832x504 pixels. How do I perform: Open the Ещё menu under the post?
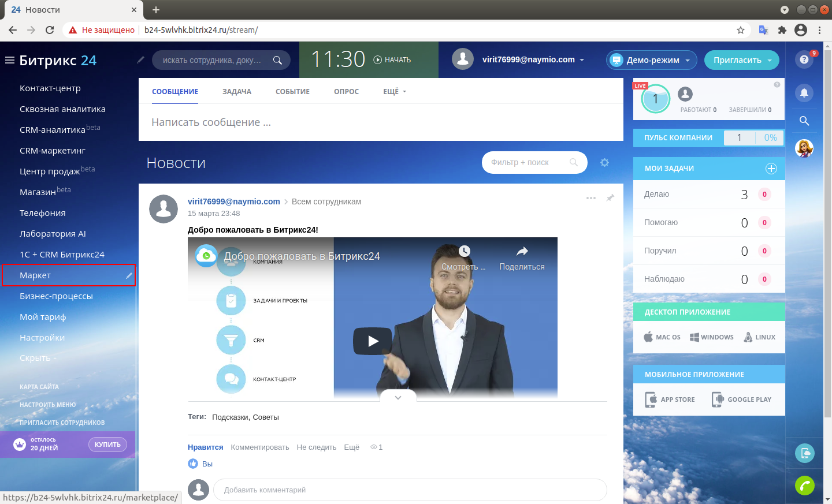tap(352, 447)
